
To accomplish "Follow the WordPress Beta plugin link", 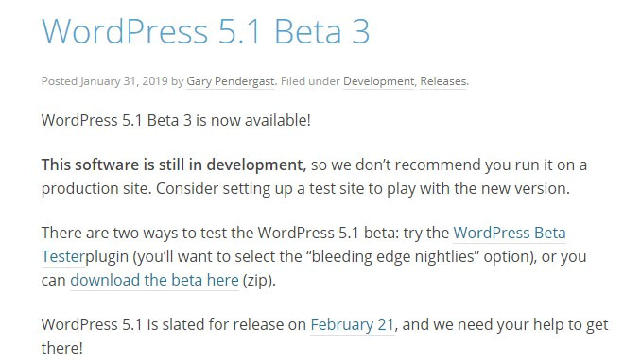I will [x=510, y=233].
